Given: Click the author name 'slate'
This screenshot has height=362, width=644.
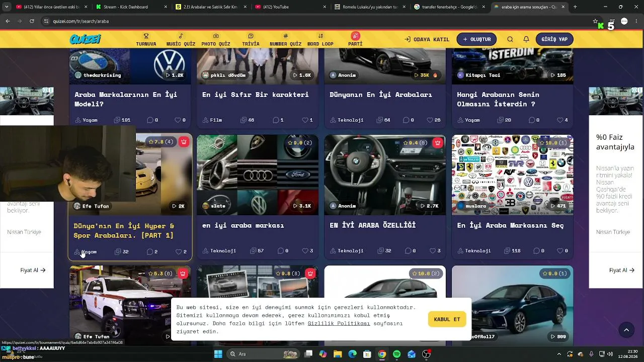Looking at the screenshot, I should pyautogui.click(x=218, y=206).
